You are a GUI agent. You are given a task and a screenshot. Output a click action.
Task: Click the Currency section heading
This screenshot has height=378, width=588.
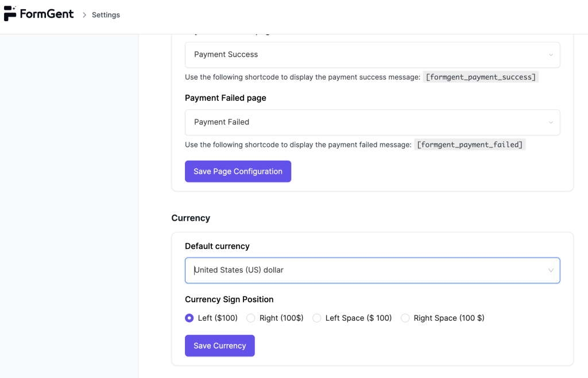pyautogui.click(x=191, y=218)
